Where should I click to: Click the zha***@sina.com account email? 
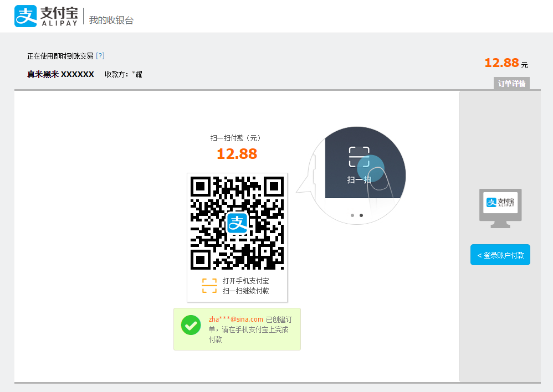click(235, 319)
